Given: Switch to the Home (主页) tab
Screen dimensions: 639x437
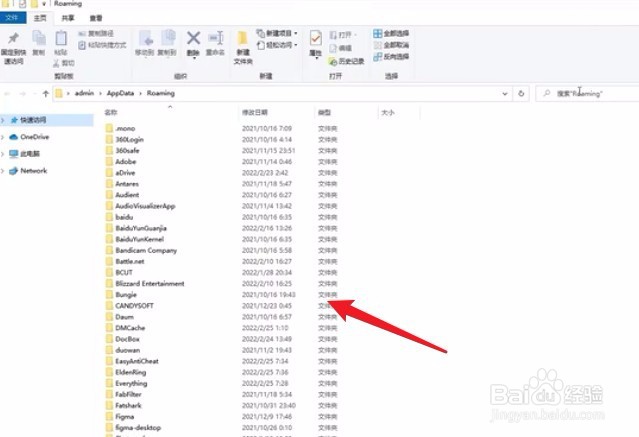Looking at the screenshot, I should coord(40,18).
